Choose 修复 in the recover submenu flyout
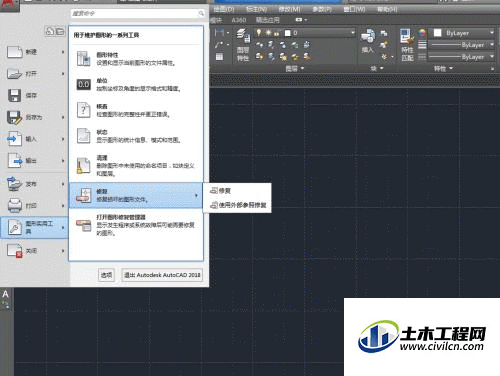The width and height of the screenshot is (500, 376). tap(237, 191)
